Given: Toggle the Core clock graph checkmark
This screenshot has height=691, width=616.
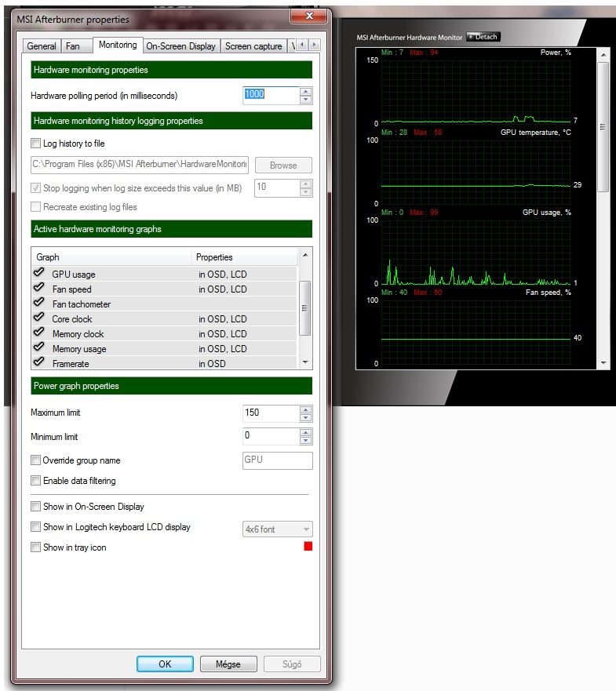Looking at the screenshot, I should point(38,318).
